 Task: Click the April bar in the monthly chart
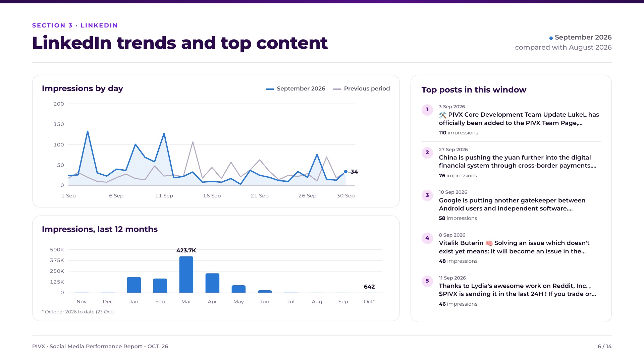pos(212,283)
